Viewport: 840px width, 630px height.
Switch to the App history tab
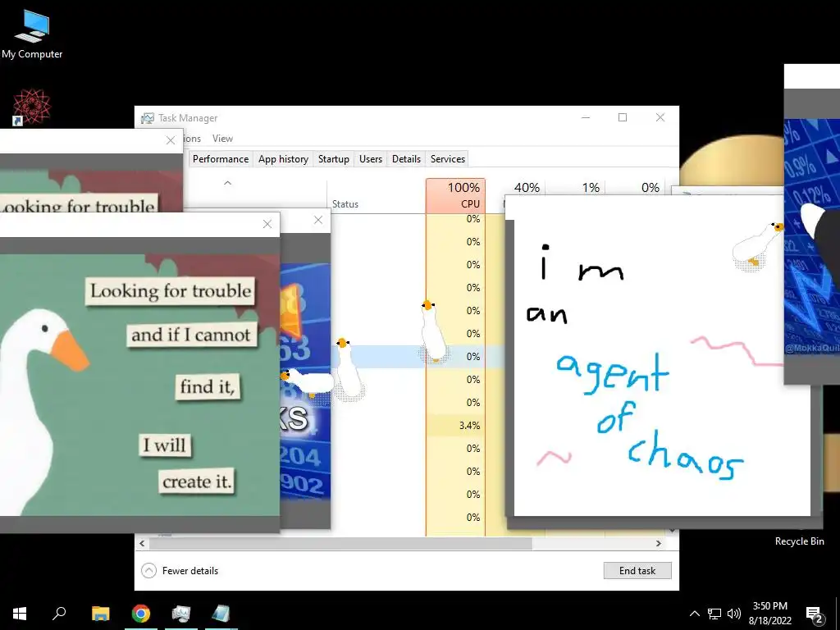[283, 159]
